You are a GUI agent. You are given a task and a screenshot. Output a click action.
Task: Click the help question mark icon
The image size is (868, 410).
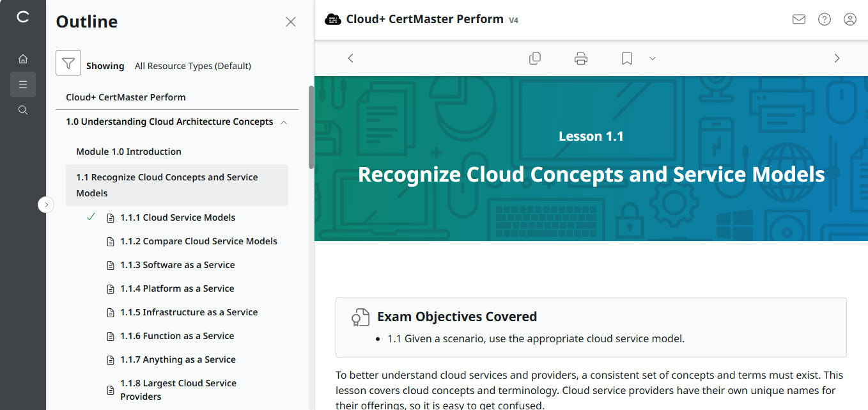pos(824,19)
